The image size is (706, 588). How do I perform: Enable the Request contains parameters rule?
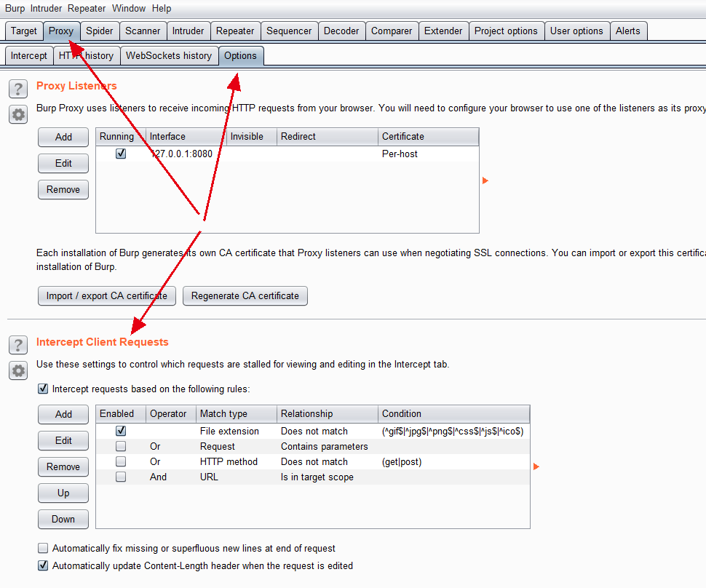click(x=121, y=446)
